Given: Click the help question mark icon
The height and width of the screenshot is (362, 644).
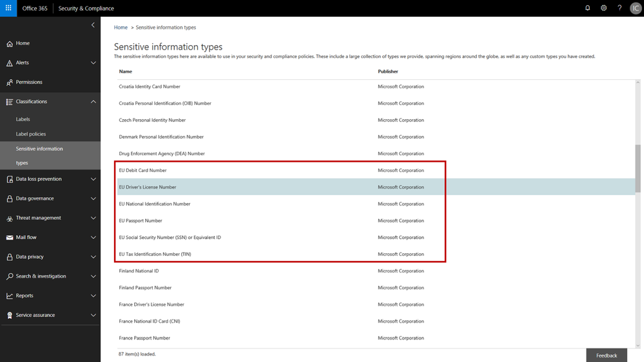Looking at the screenshot, I should point(620,8).
